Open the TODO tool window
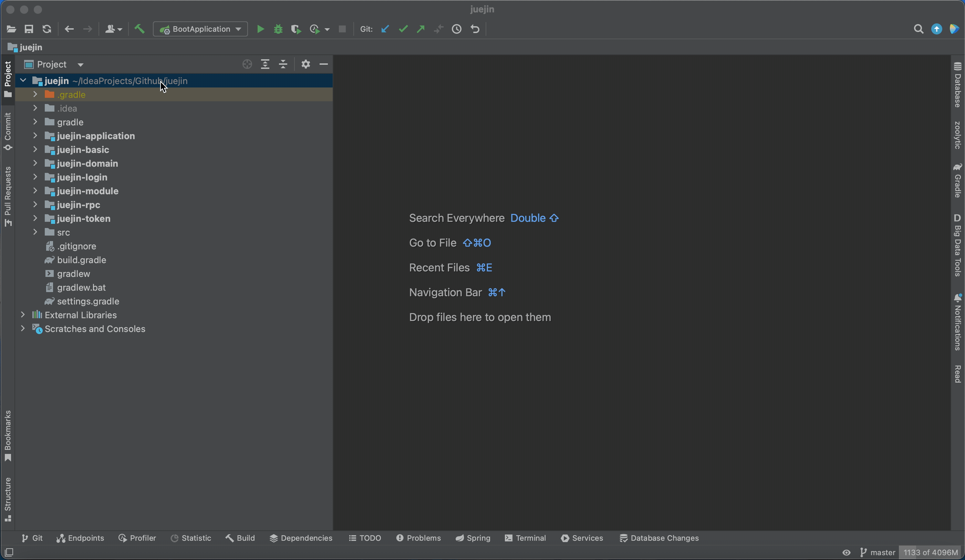 pyautogui.click(x=365, y=538)
